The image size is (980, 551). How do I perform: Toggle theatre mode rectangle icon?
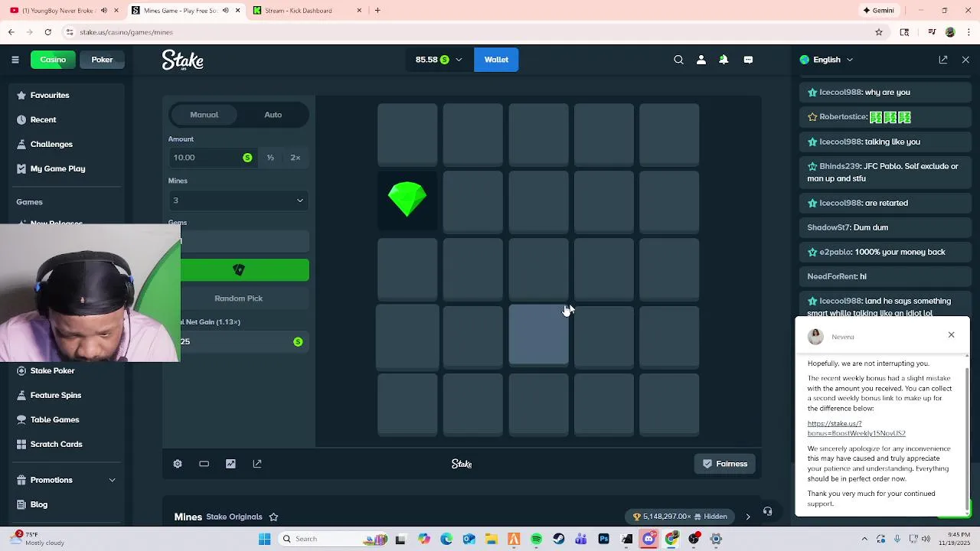click(204, 464)
